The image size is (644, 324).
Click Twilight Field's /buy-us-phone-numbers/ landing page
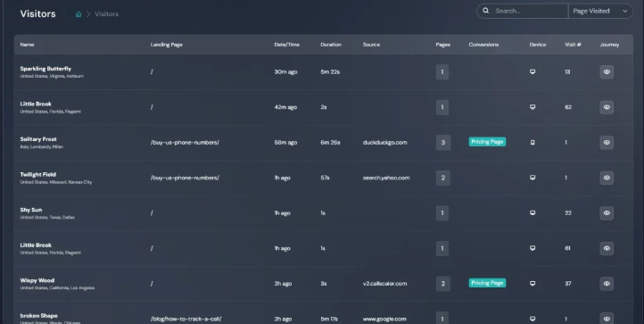click(x=185, y=178)
